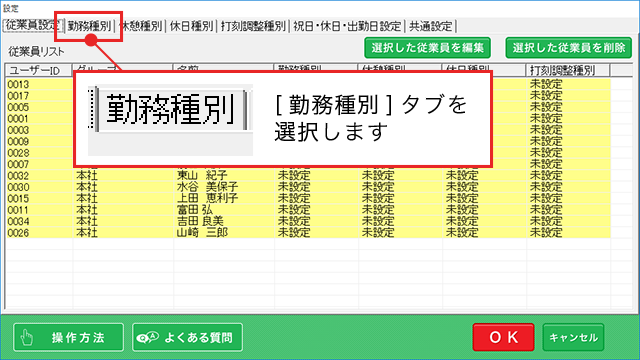Image resolution: width=640 pixels, height=360 pixels.
Task: Open the 休憩種別 tab
Action: tap(141, 26)
